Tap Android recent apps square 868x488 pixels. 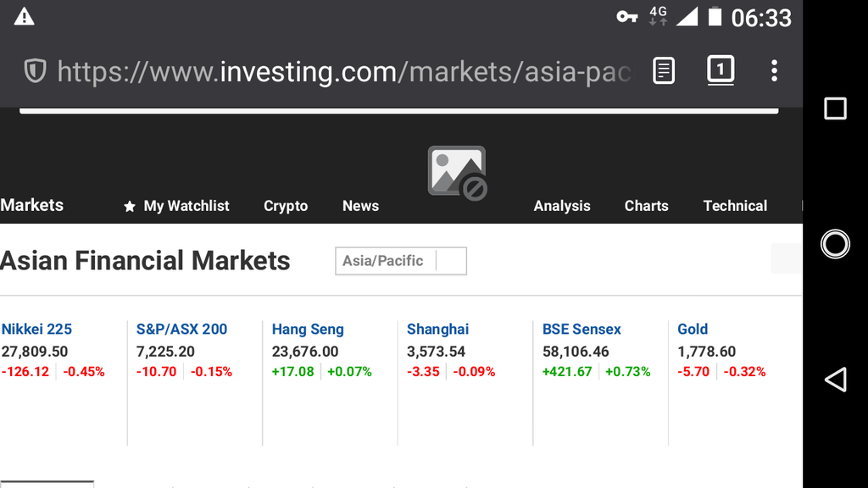(835, 108)
